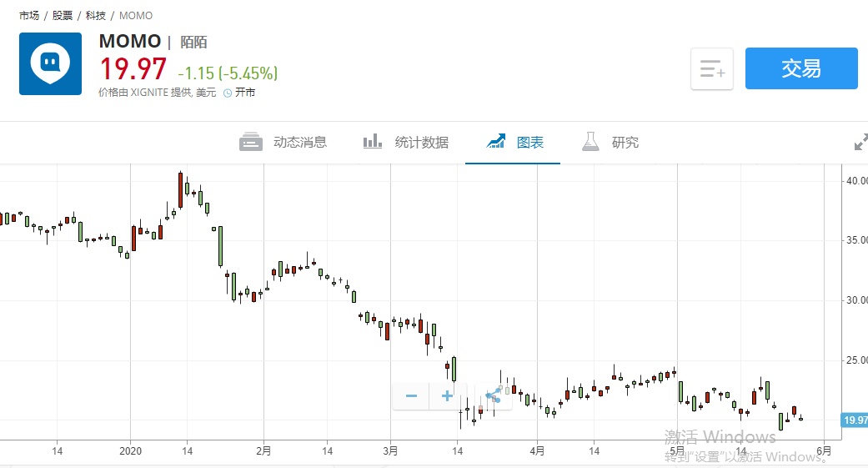Click the MOMO company logo

tap(50, 63)
